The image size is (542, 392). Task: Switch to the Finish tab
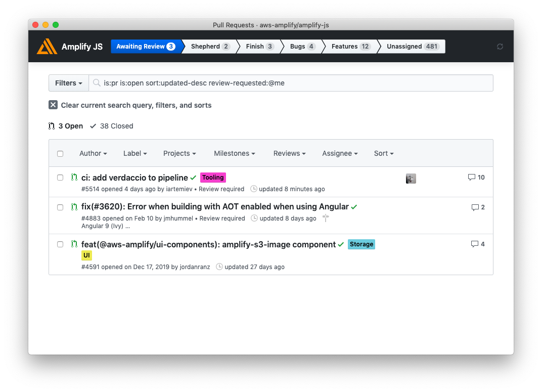tap(260, 47)
